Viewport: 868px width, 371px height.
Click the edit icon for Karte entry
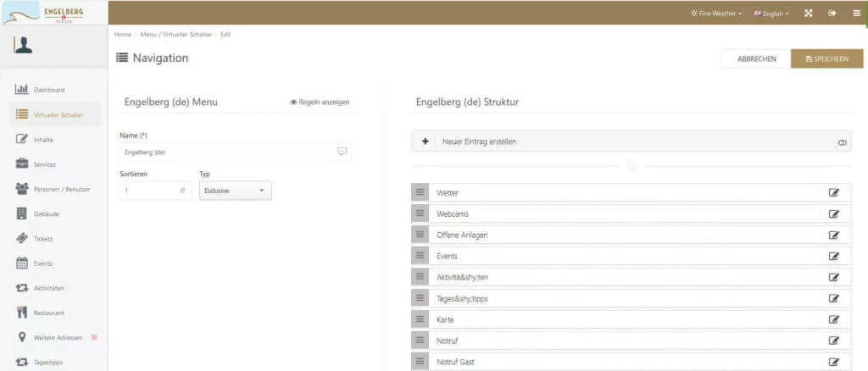(833, 319)
